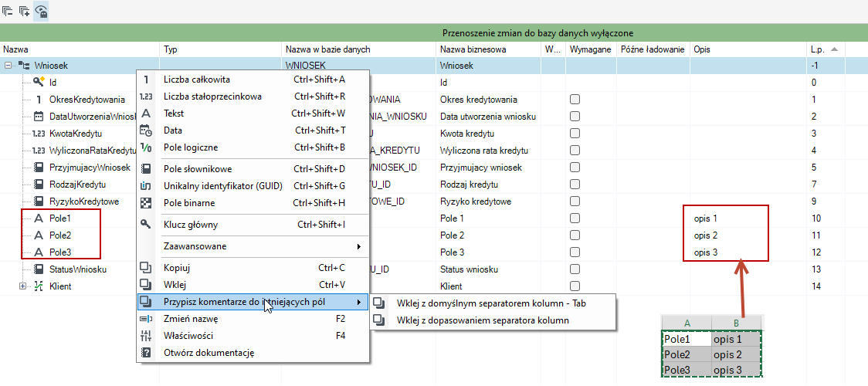Toggle the Wymagane checkbox for Przyjmujacy wniosek
The height and width of the screenshot is (386, 868).
pos(575,167)
